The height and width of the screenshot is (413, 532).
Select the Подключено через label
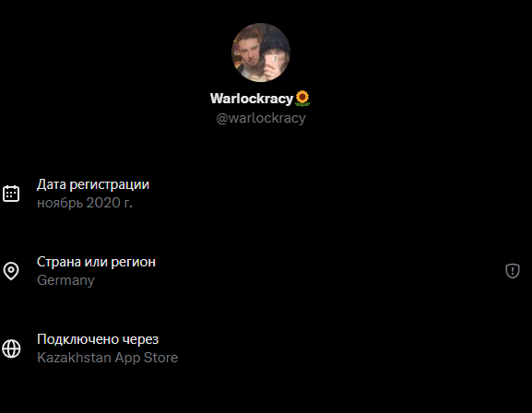(x=98, y=339)
